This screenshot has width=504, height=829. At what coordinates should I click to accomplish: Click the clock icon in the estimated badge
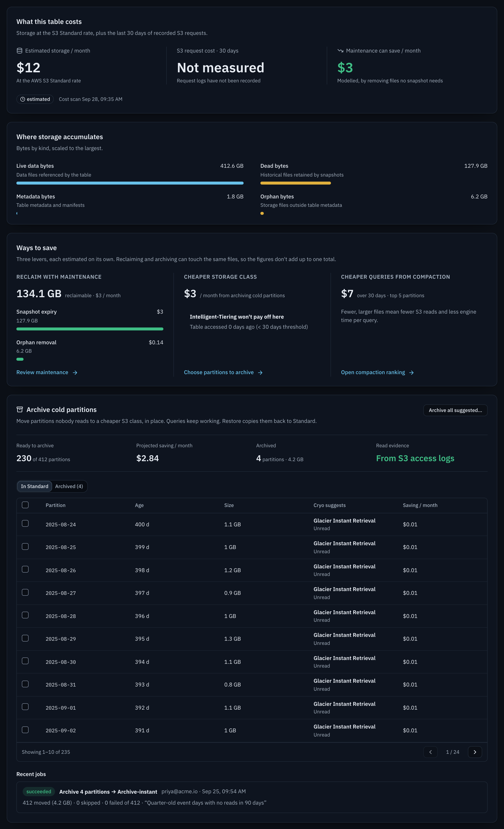pos(22,99)
